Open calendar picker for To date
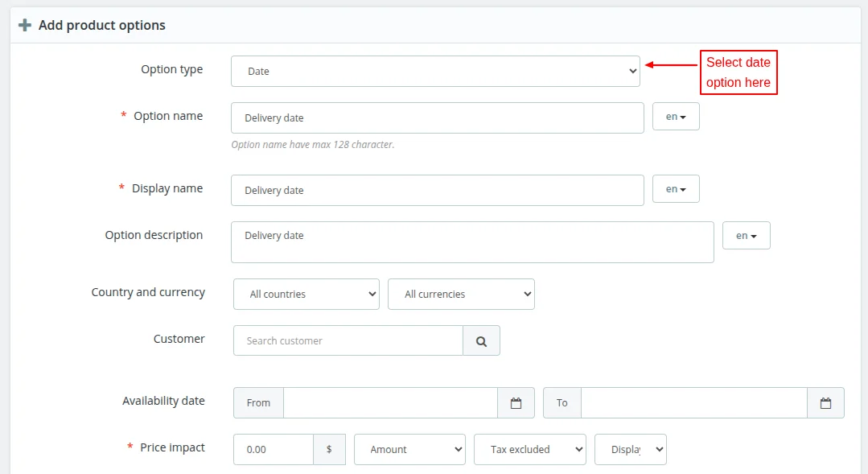Screen dimensions: 868x474 pyautogui.click(x=825, y=403)
